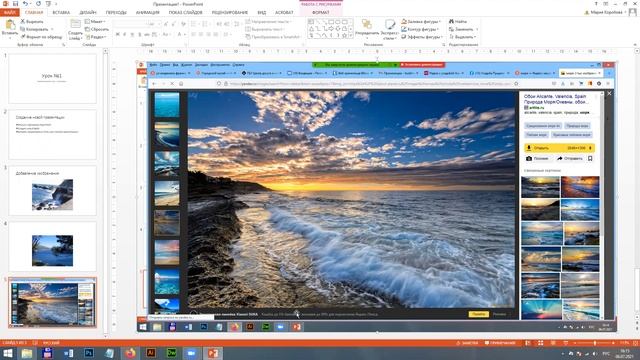Screen dimensions: 640x360
Task: Switch to the ДИЗАЙН tab
Action: point(88,12)
